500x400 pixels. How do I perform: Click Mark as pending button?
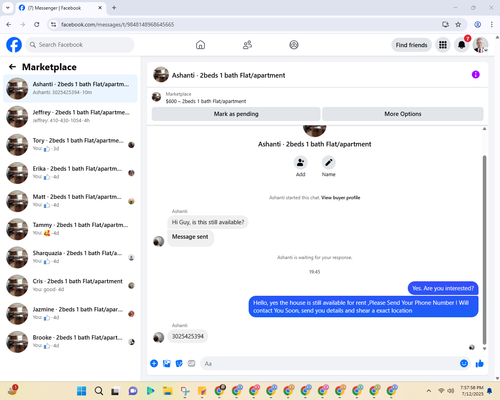pyautogui.click(x=236, y=114)
